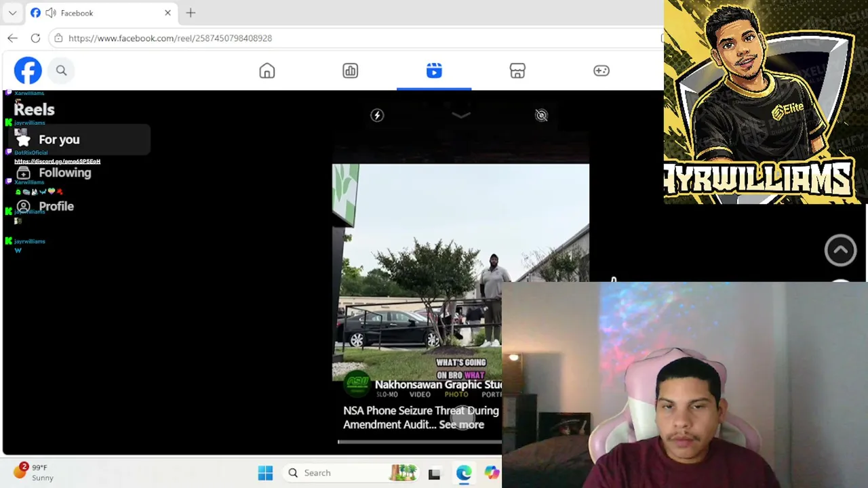Open the Nakhonsawan Graphic Studio page
Viewport: 868px width, 488px height.
[438, 384]
